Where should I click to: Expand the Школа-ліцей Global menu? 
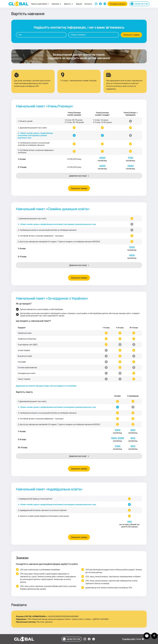pyautogui.click(x=40, y=4)
